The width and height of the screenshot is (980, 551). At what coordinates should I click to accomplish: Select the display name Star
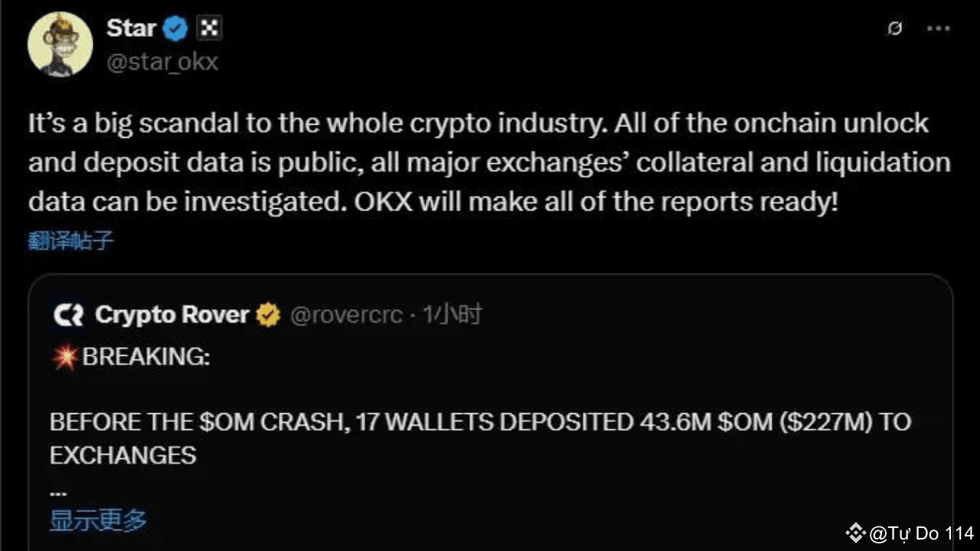pyautogui.click(x=132, y=28)
